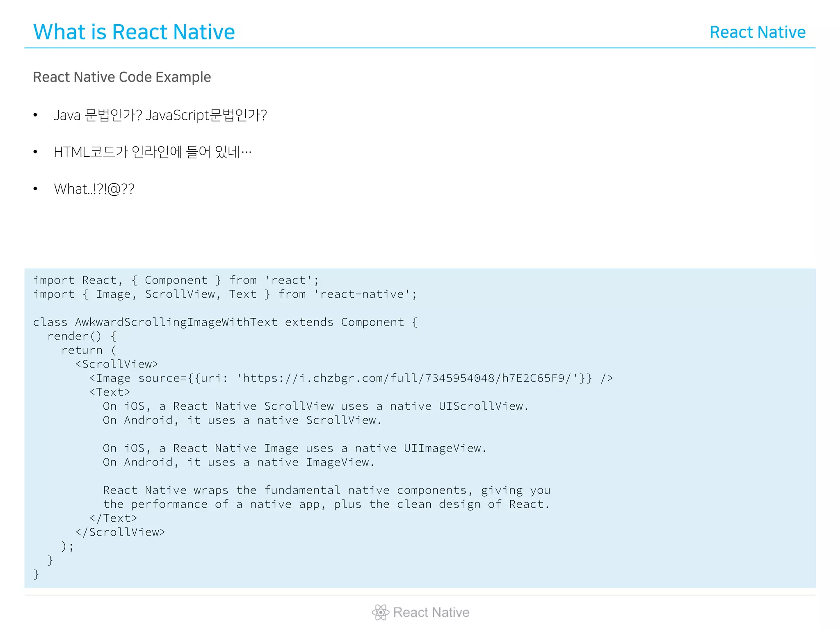Click the 'render() {' code line

pyautogui.click(x=82, y=336)
